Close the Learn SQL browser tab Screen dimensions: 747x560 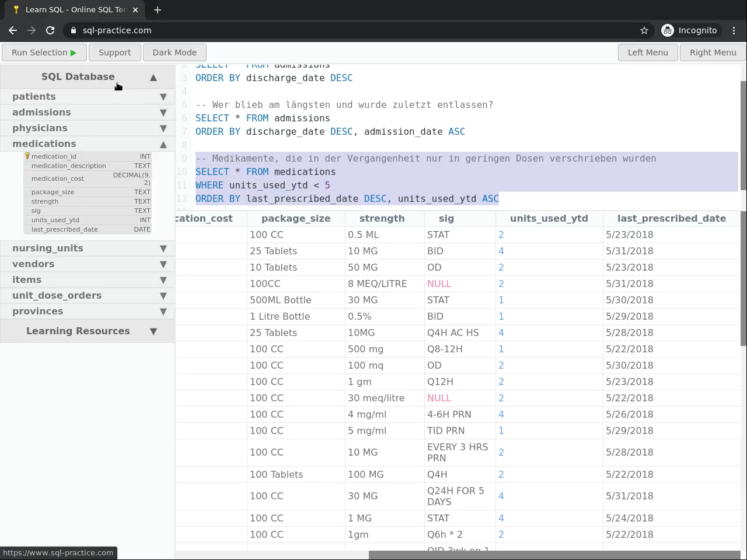click(135, 10)
